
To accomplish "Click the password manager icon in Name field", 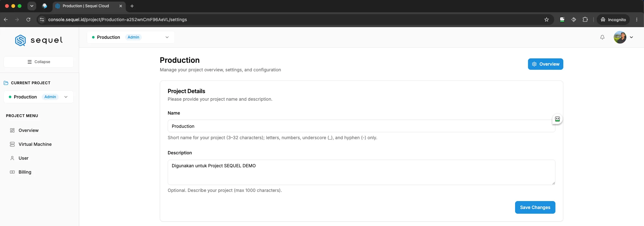I will pos(557,119).
